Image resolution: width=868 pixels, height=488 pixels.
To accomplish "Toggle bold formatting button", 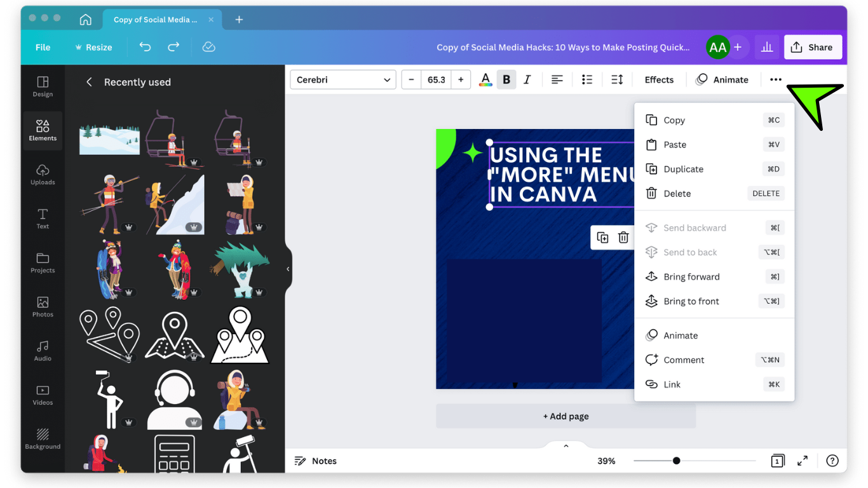I will coord(506,79).
